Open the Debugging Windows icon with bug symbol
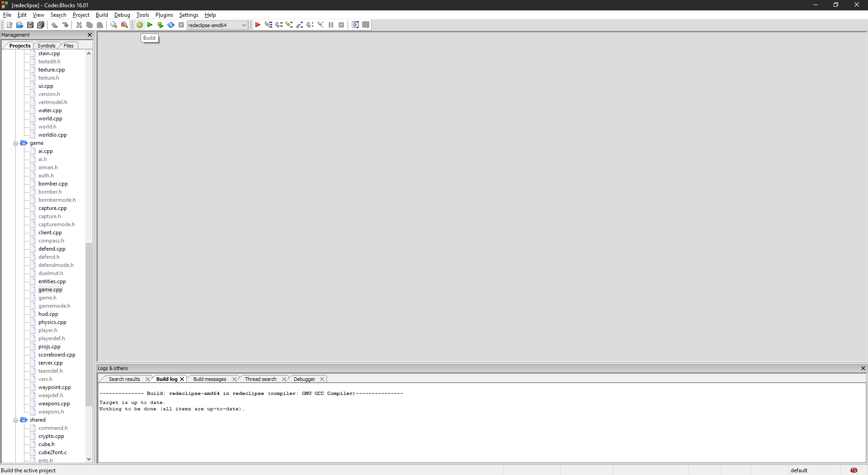This screenshot has height=475, width=868. (x=355, y=25)
